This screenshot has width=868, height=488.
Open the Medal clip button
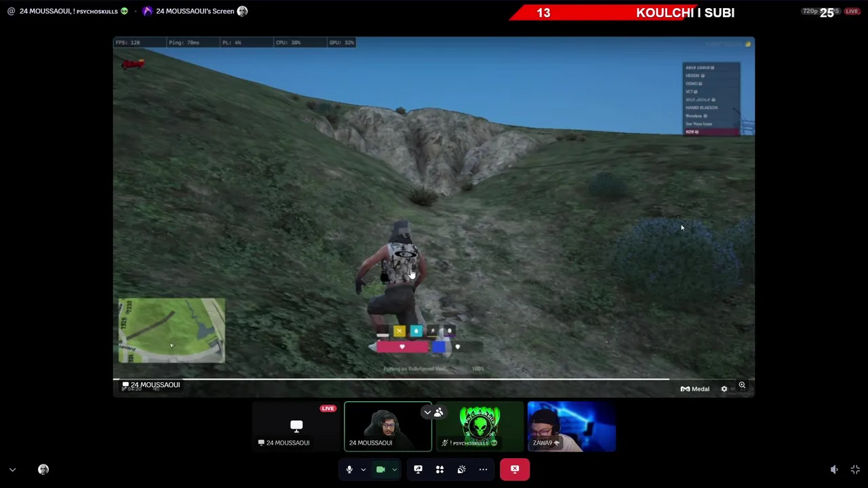tap(695, 388)
